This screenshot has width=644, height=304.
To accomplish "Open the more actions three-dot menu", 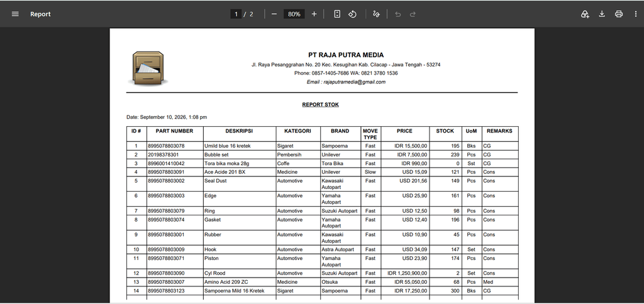I will tap(636, 14).
